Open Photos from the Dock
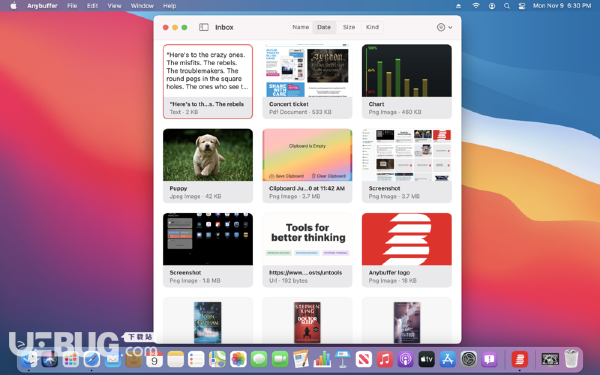This screenshot has width=600, height=375. pyautogui.click(x=238, y=359)
